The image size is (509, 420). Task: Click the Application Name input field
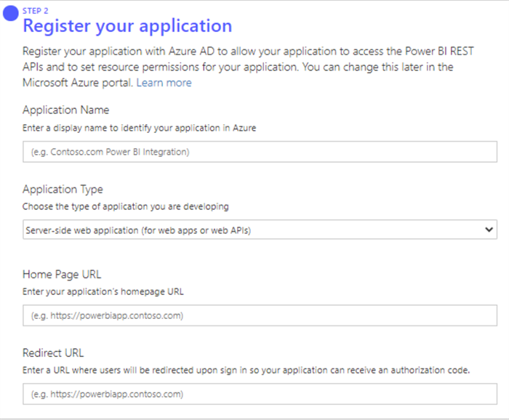pyautogui.click(x=260, y=152)
